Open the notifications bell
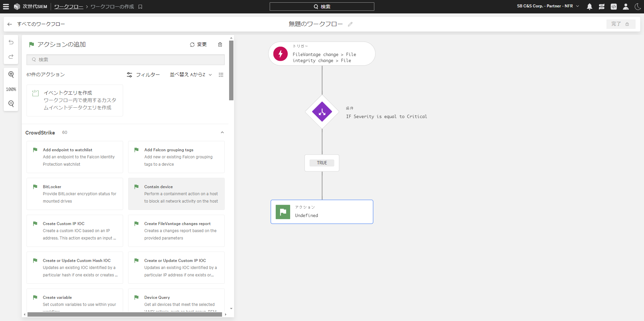644x321 pixels. pos(589,6)
